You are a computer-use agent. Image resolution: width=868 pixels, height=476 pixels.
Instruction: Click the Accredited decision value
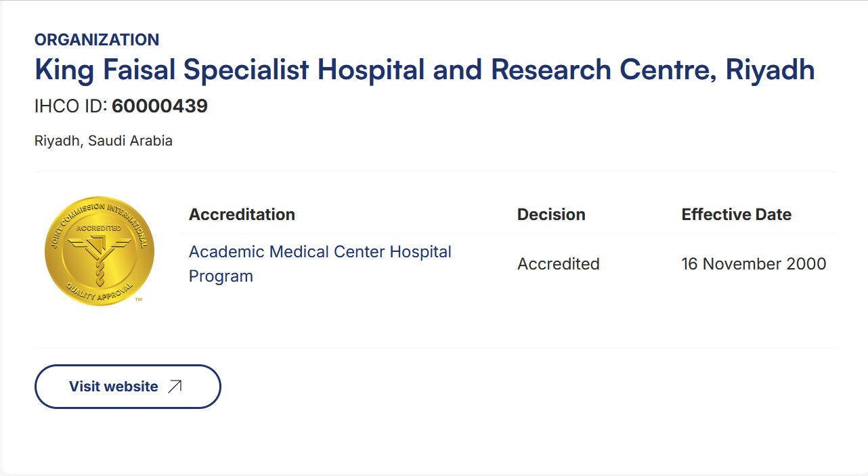coord(559,264)
